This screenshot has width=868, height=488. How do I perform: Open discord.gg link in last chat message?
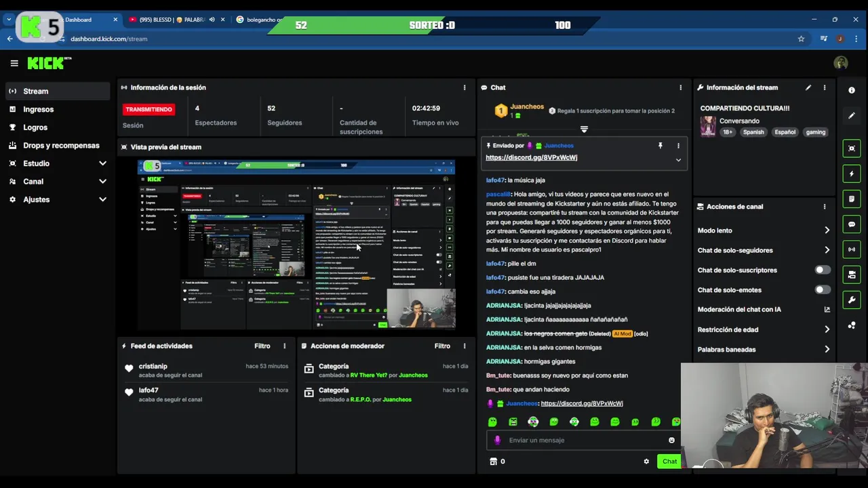click(582, 403)
